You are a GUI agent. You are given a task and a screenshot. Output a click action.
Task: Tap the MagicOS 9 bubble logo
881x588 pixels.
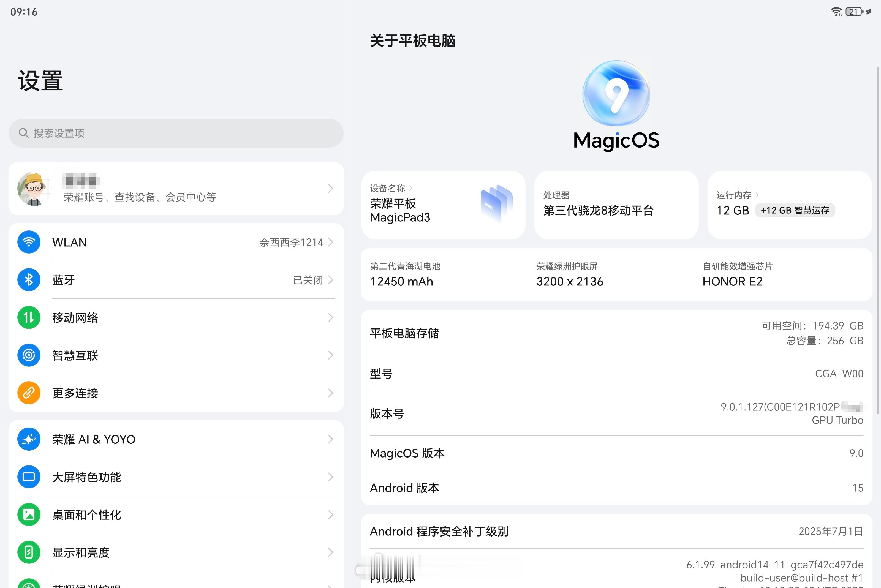(x=616, y=93)
